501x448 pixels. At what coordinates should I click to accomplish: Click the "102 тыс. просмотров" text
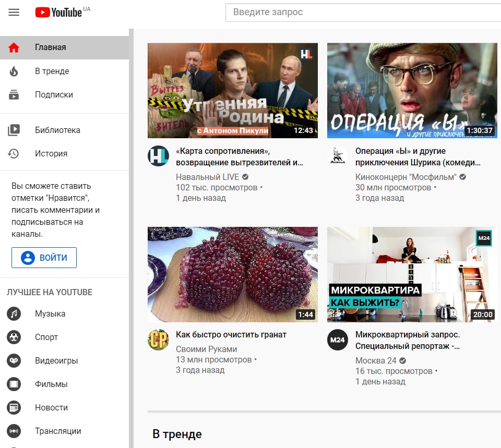click(216, 187)
